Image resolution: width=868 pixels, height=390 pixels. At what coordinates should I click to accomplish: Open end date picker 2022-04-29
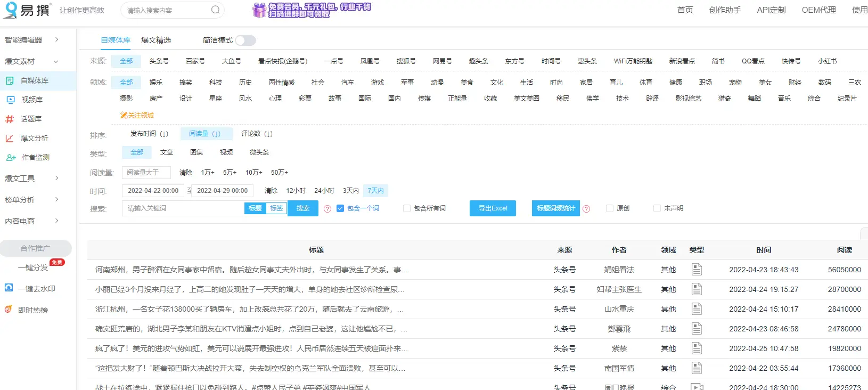pyautogui.click(x=222, y=191)
